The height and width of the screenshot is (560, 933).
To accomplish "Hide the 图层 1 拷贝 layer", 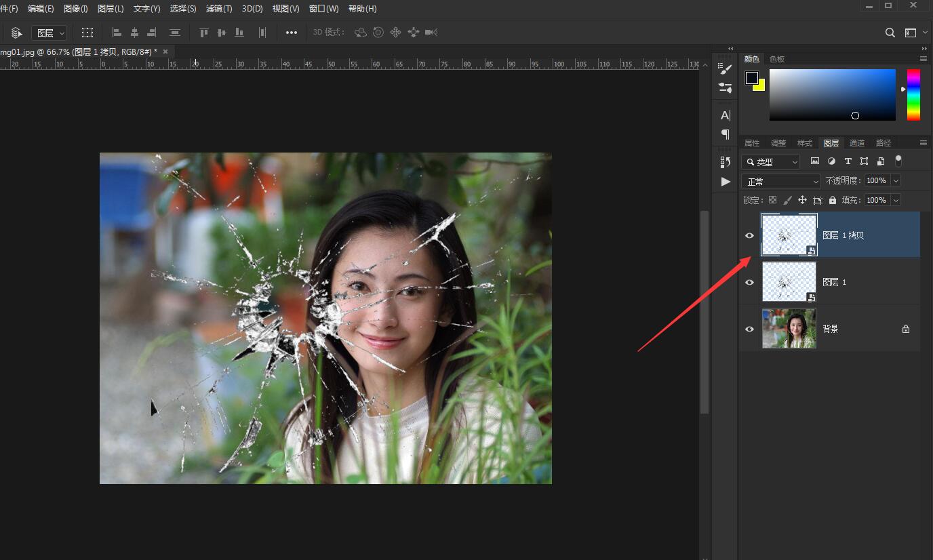I will pos(749,235).
